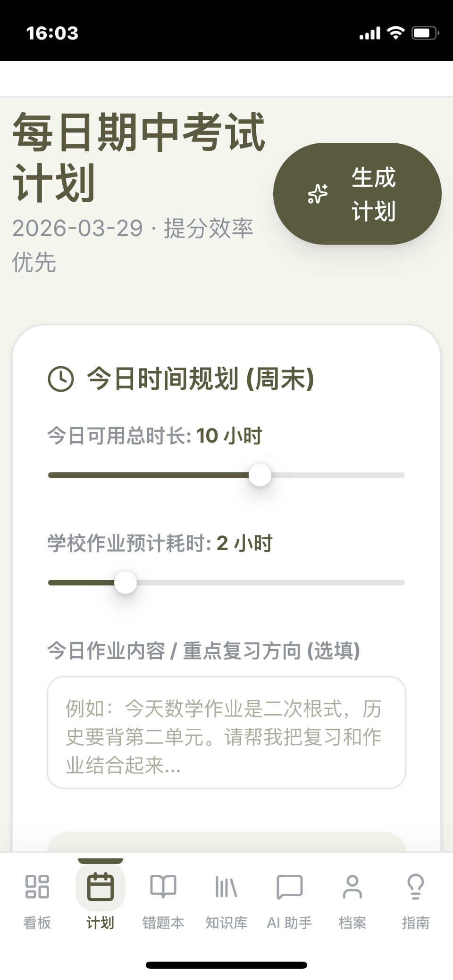The width and height of the screenshot is (453, 980).
Task: Click the 今日可用总时长 slider handle
Action: pyautogui.click(x=260, y=475)
